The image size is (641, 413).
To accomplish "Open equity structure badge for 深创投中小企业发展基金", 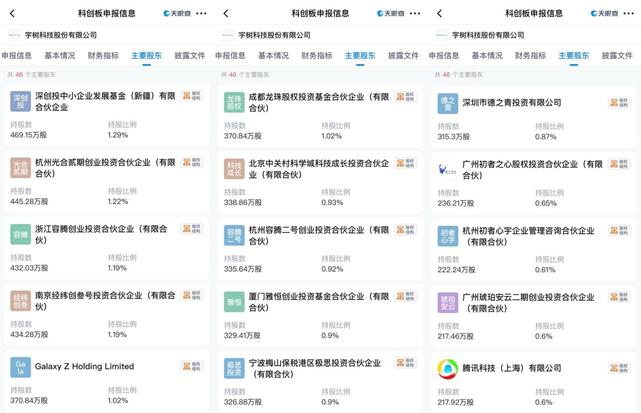I will [x=191, y=96].
